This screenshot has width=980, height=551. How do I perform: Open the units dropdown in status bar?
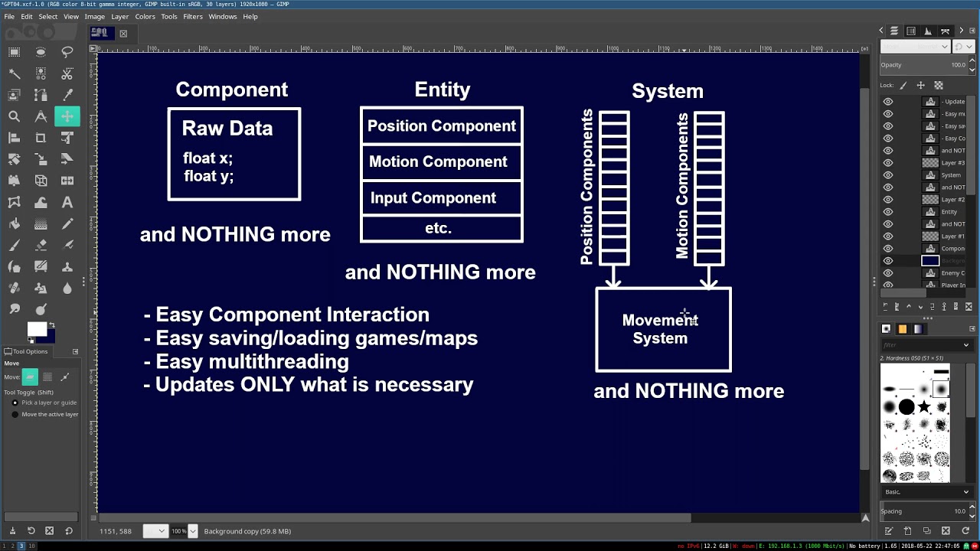(155, 531)
